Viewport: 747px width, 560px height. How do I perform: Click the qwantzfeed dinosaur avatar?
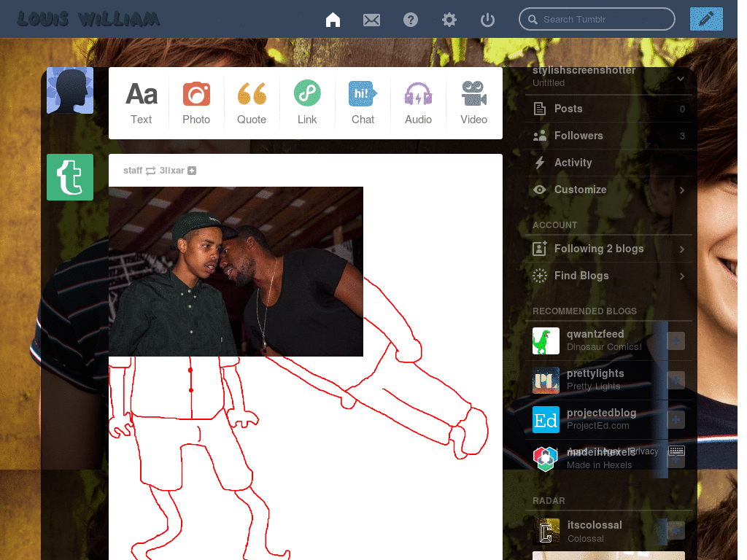[x=546, y=341]
